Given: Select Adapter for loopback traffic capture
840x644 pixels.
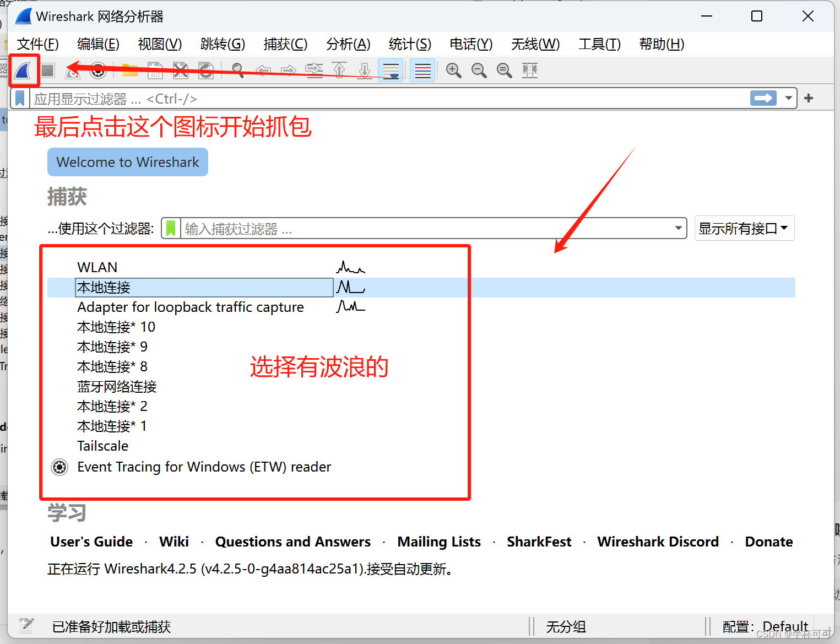Looking at the screenshot, I should [x=191, y=307].
